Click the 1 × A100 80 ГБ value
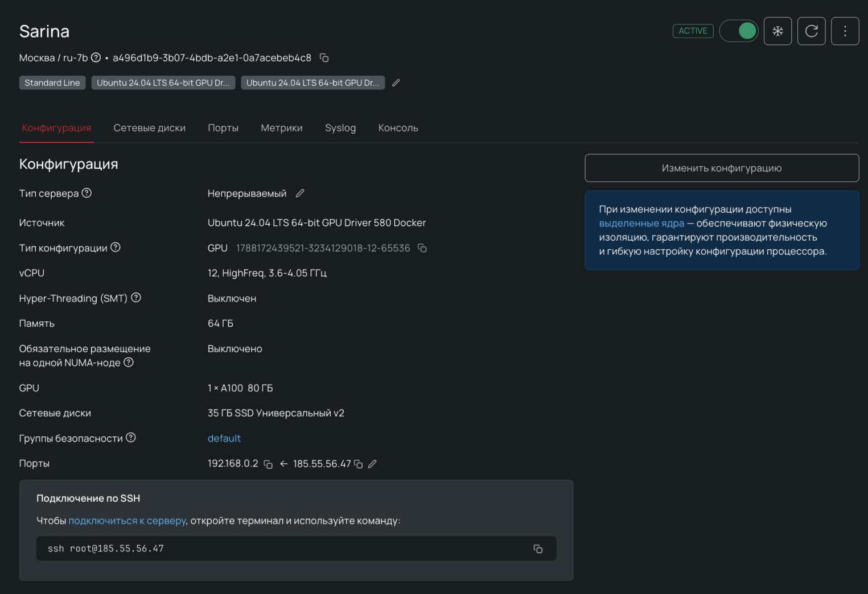 (240, 388)
